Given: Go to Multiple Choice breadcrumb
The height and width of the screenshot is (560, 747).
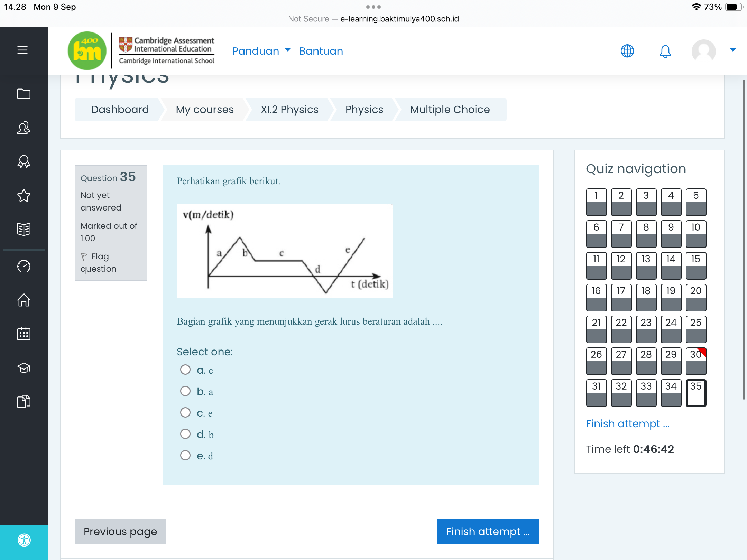Looking at the screenshot, I should [x=450, y=110].
